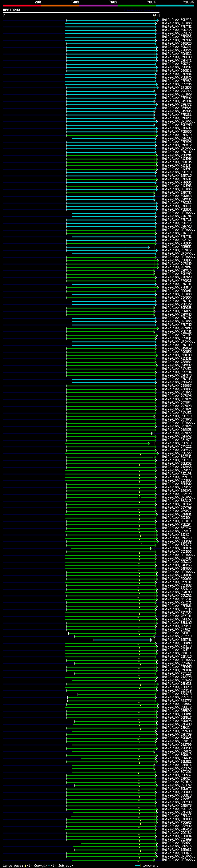Click the cyan ~100% identity scale segment
The width and height of the screenshot is (197, 868).
[x=175, y=6]
